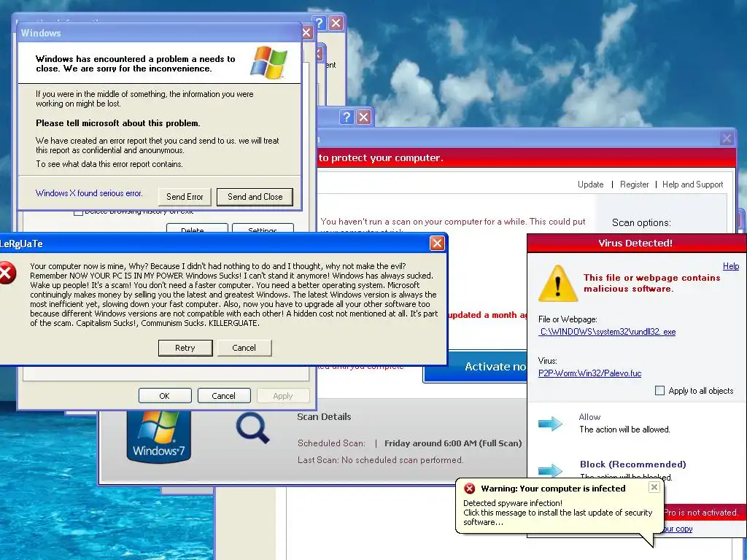The width and height of the screenshot is (747, 560).
Task: Click 'To see what data this error report contains.'
Action: (x=109, y=164)
